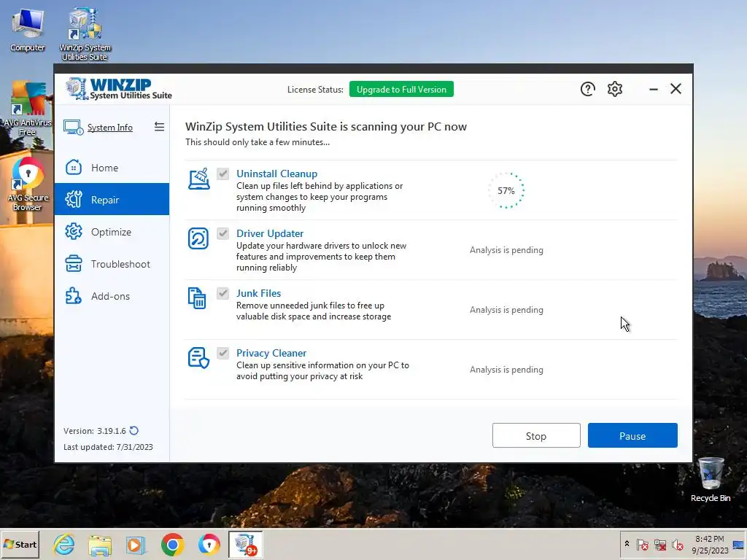Screen dimensions: 747x560
Task: Click the Action Center flag tray icon
Action: [x=642, y=544]
